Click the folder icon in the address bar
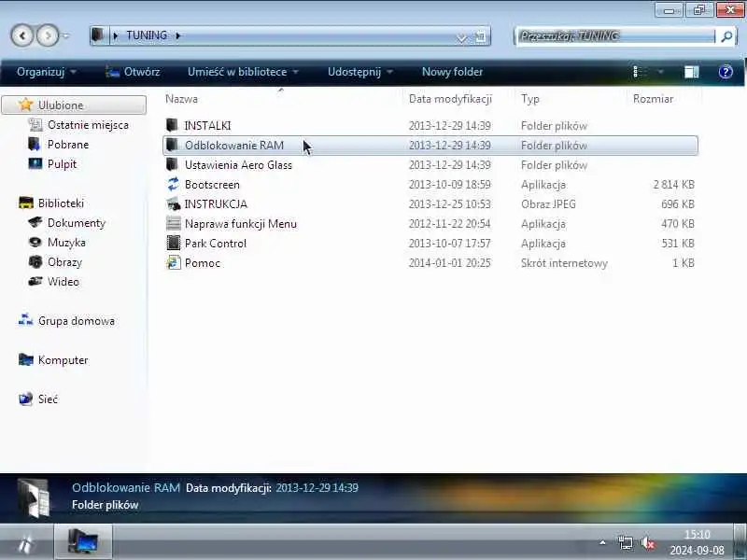747x560 pixels. 98,35
